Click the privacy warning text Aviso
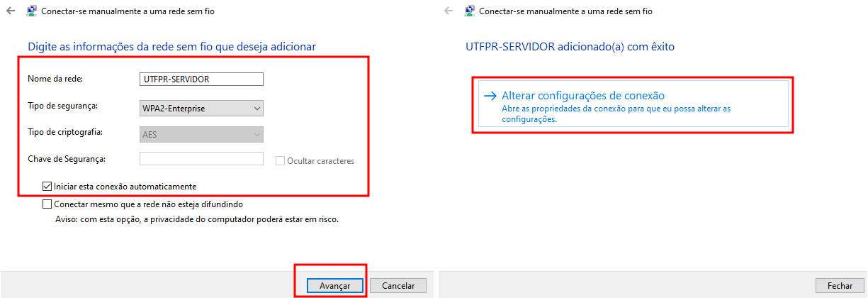 [197, 219]
